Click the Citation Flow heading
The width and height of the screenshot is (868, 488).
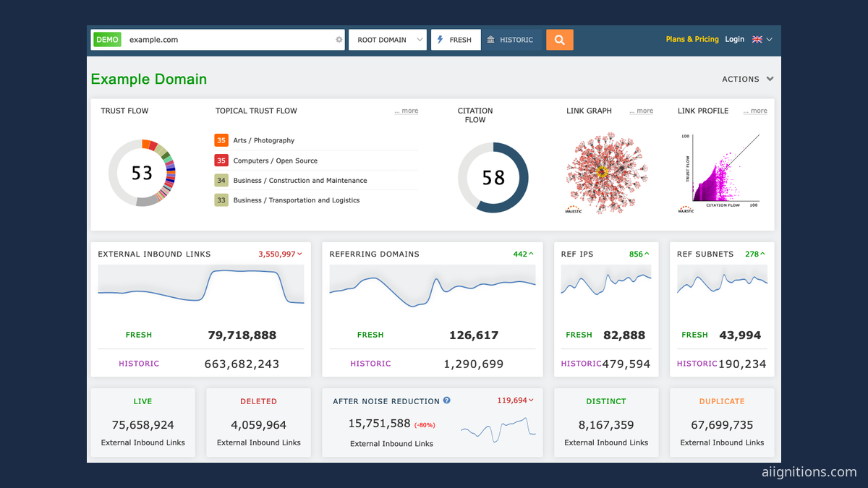pyautogui.click(x=475, y=115)
